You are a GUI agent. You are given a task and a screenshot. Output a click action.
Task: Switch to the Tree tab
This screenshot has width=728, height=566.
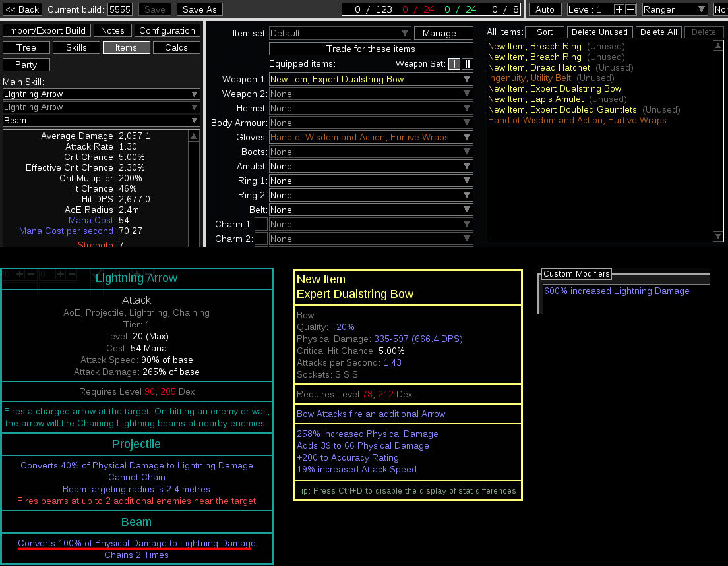click(x=26, y=47)
